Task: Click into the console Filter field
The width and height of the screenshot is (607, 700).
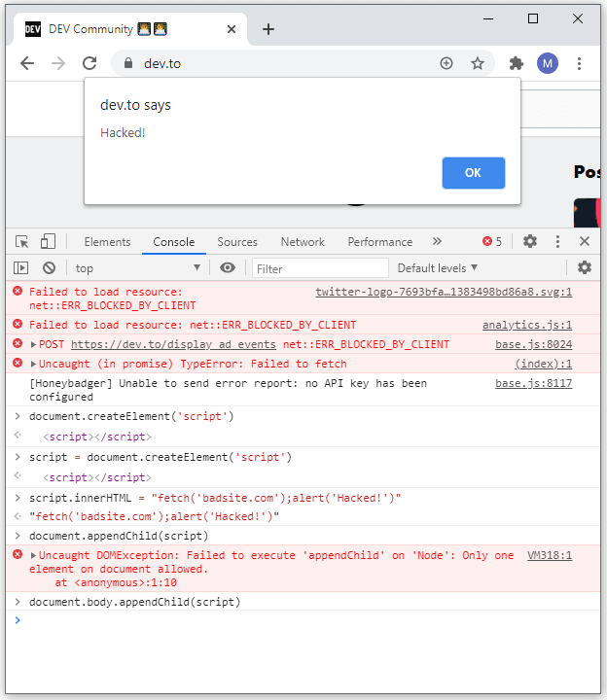Action: pos(320,268)
